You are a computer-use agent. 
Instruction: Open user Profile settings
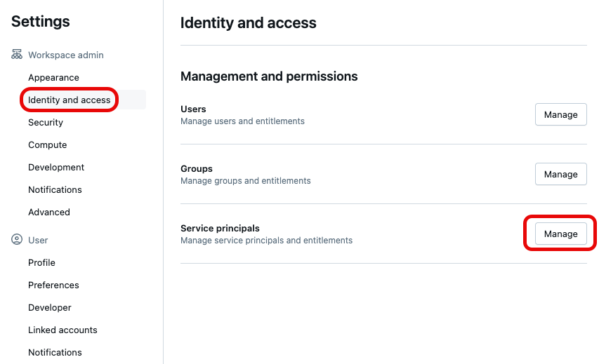41,262
